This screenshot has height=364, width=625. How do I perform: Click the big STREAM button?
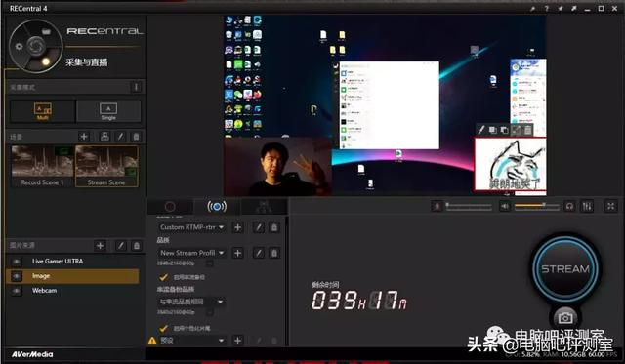(x=565, y=268)
